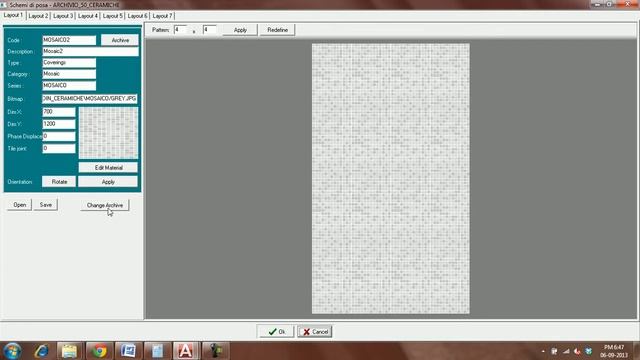The width and height of the screenshot is (640, 360).
Task: Click the Code input field
Action: point(69,40)
